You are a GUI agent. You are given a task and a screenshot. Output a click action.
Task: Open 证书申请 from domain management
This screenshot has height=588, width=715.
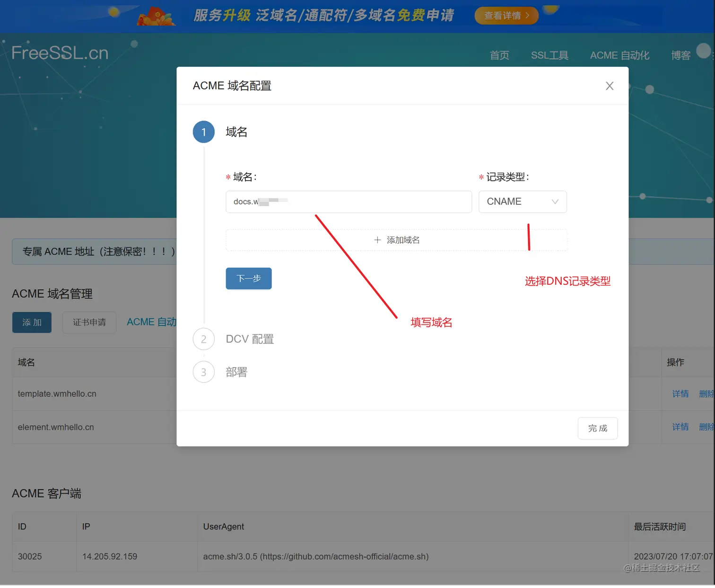tap(89, 322)
